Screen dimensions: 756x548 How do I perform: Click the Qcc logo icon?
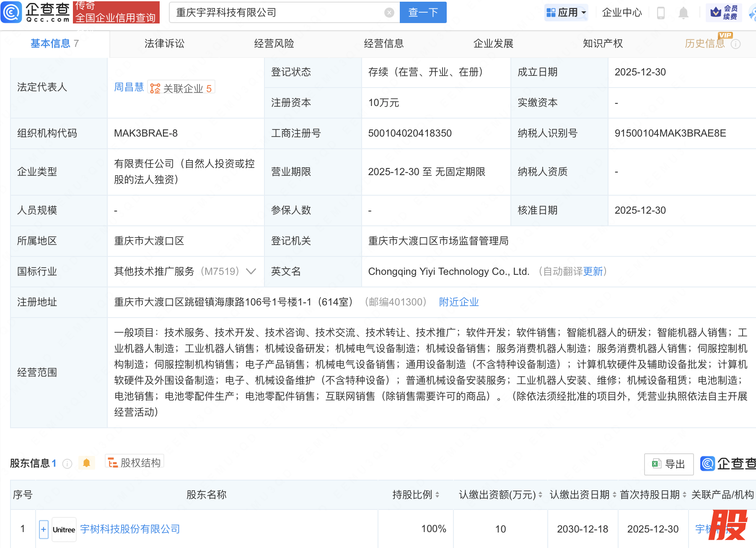point(11,12)
